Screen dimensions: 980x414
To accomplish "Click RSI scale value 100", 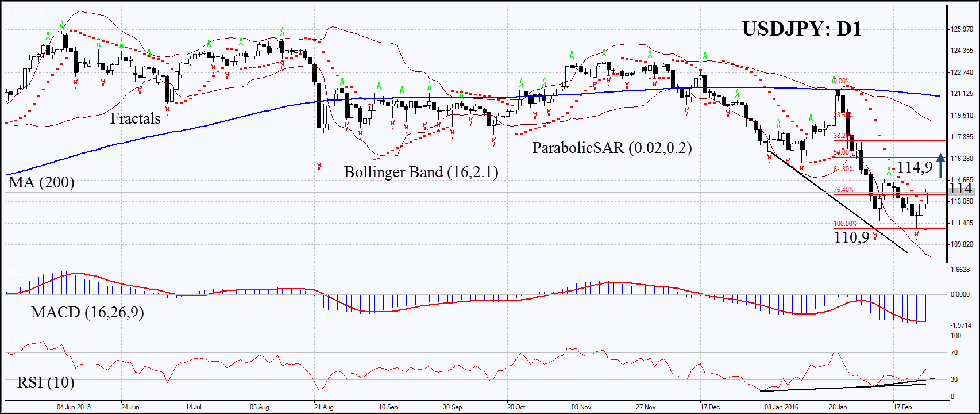I will [956, 336].
